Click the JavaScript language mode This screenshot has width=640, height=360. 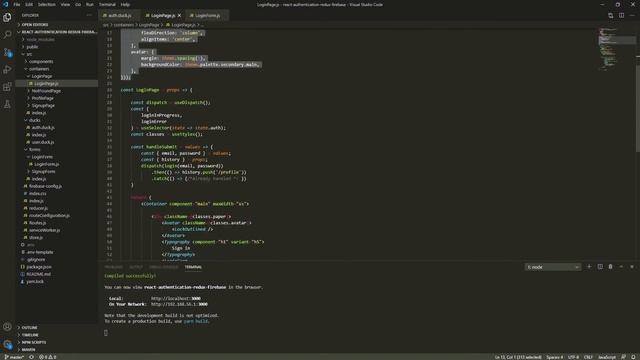[607, 357]
